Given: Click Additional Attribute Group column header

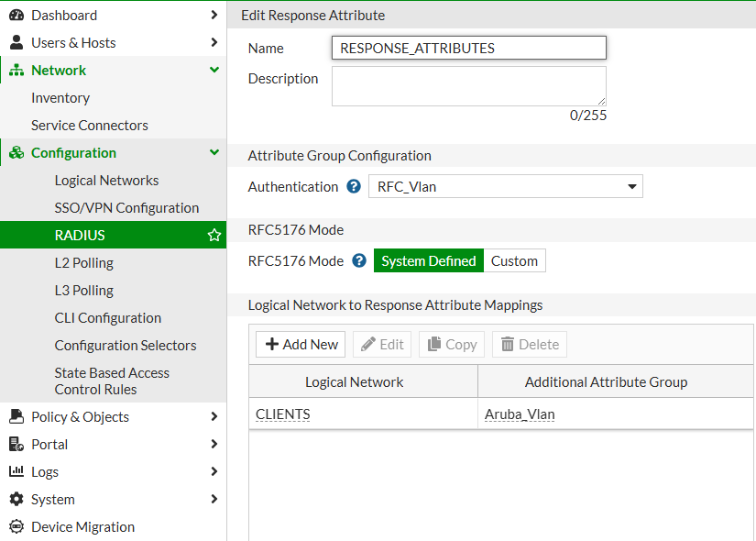Looking at the screenshot, I should point(616,381).
